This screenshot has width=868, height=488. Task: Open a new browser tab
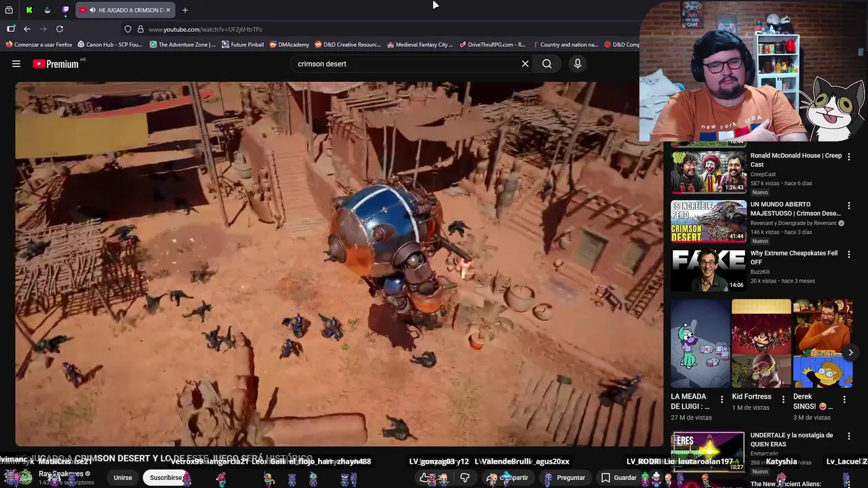(x=185, y=10)
